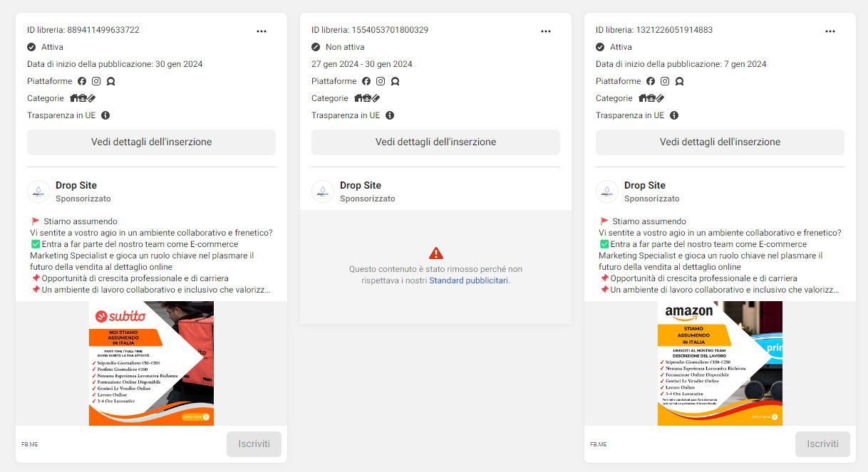The height and width of the screenshot is (472, 868).
Task: Click the Amazon hiring ad image
Action: pos(720,363)
